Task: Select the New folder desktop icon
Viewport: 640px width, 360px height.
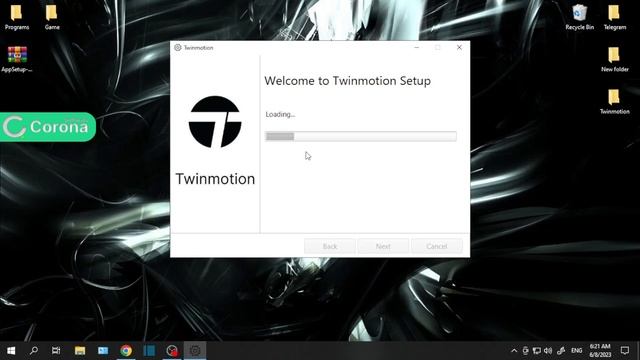Action: click(x=614, y=60)
